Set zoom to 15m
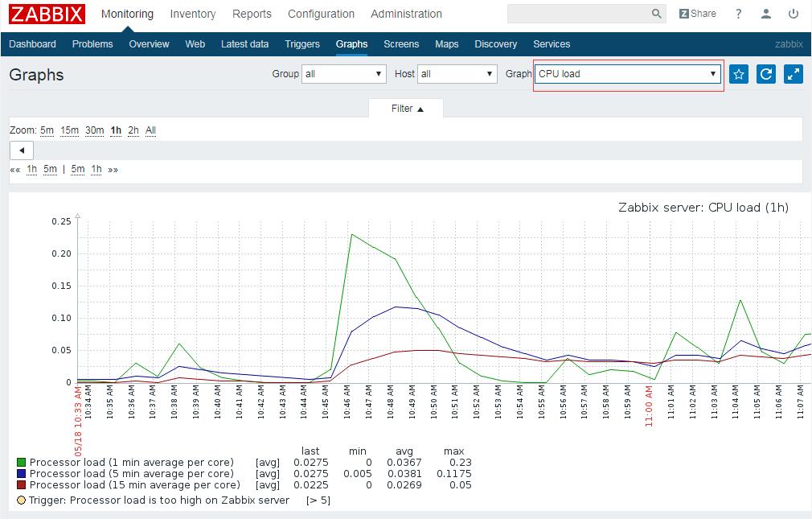812x519 pixels. (x=69, y=130)
